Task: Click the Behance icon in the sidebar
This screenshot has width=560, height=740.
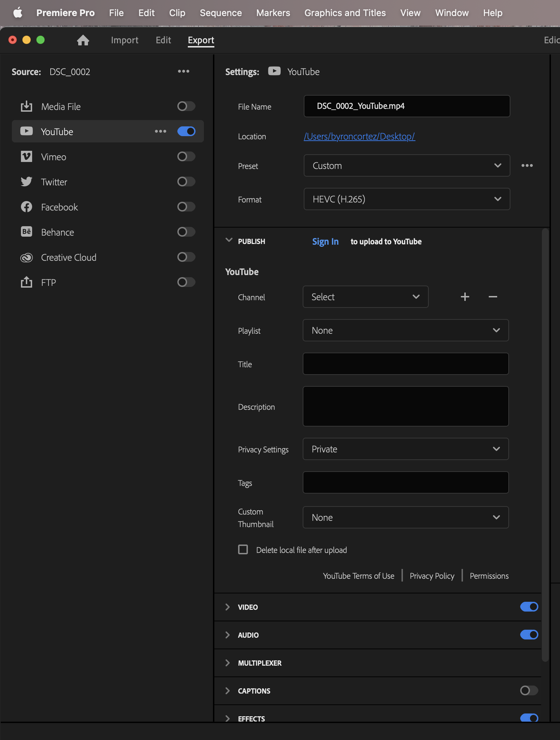Action: (x=26, y=232)
